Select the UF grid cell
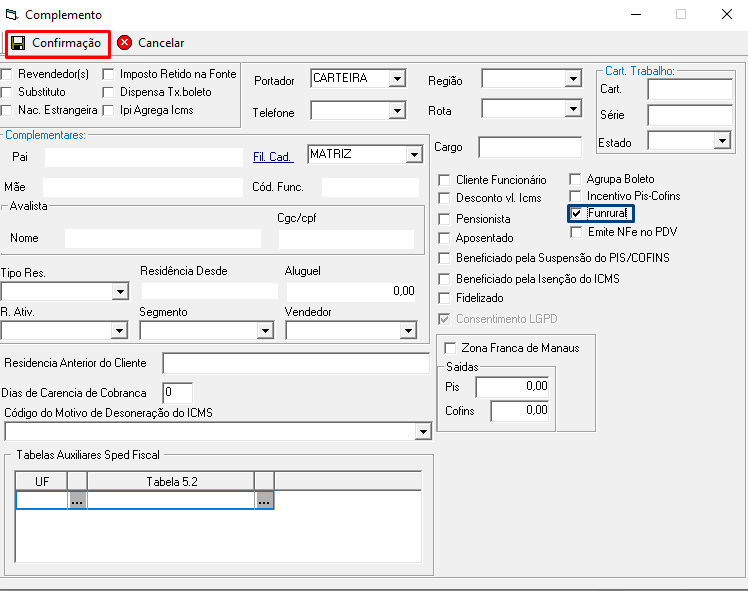Viewport: 748px width, 591px height. (42, 500)
